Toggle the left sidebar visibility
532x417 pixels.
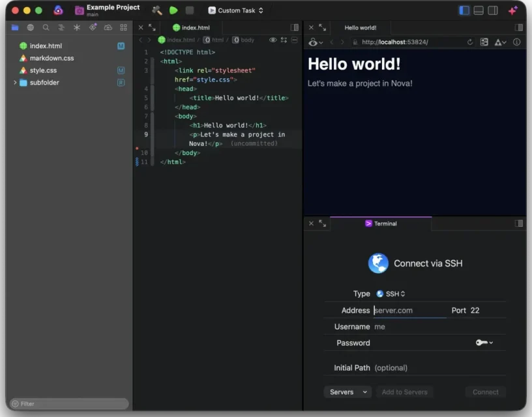coord(464,10)
